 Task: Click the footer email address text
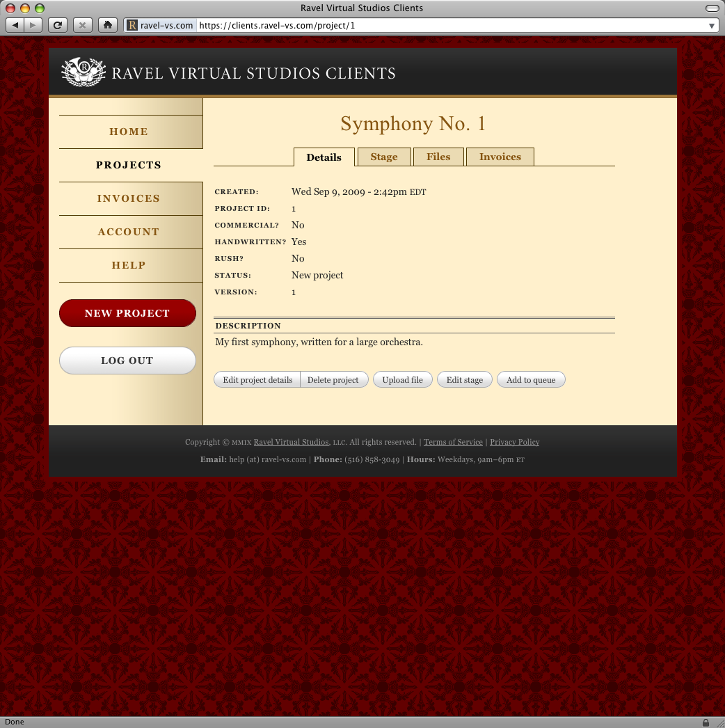(267, 459)
